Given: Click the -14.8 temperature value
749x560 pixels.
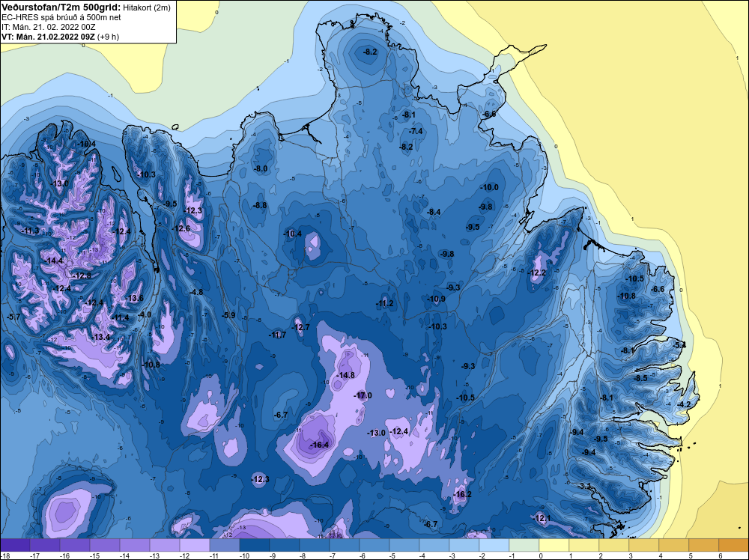Looking at the screenshot, I should 346,375.
